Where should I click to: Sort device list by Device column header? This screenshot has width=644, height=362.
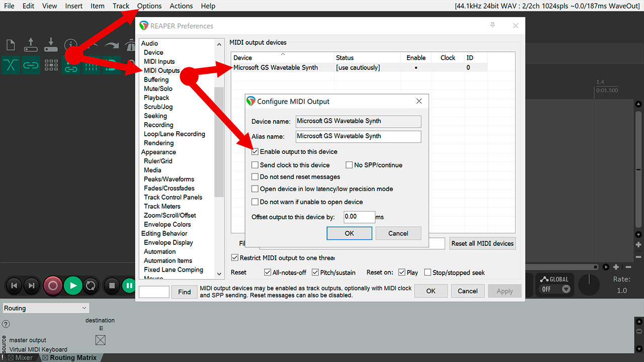[x=283, y=58]
